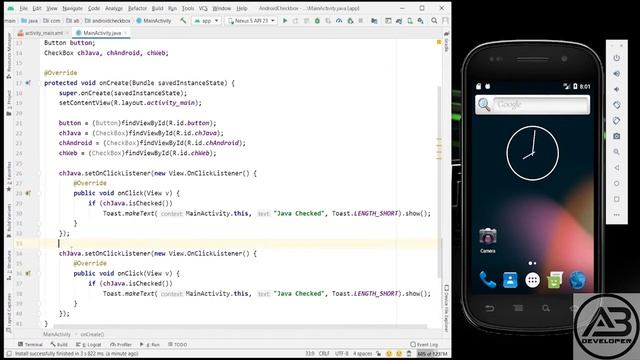640x360 pixels.
Task: Rotate the emulator left
Action: tap(616, 105)
